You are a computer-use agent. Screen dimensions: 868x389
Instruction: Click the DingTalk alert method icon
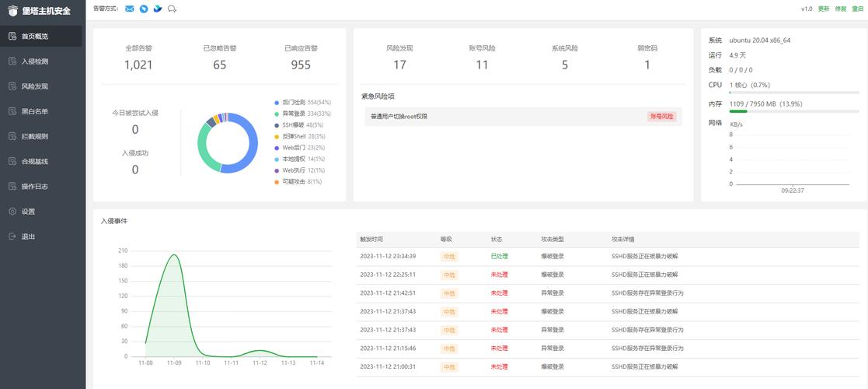pos(144,9)
